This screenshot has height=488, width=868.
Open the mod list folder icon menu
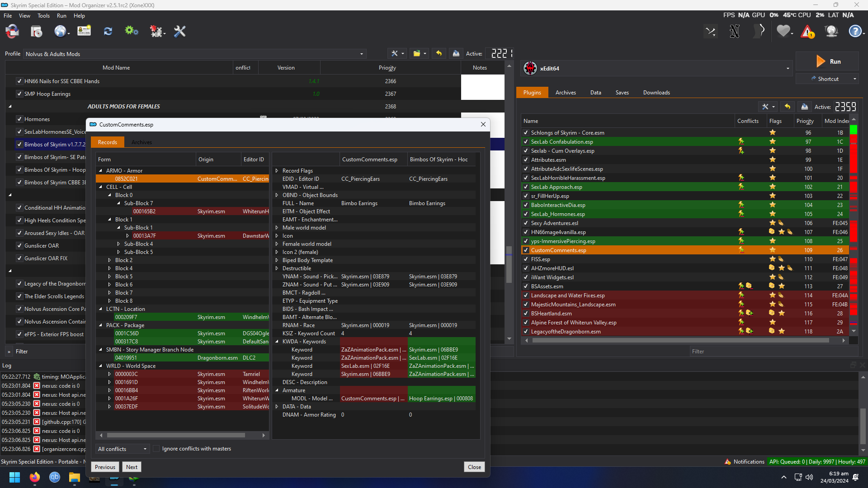point(419,53)
